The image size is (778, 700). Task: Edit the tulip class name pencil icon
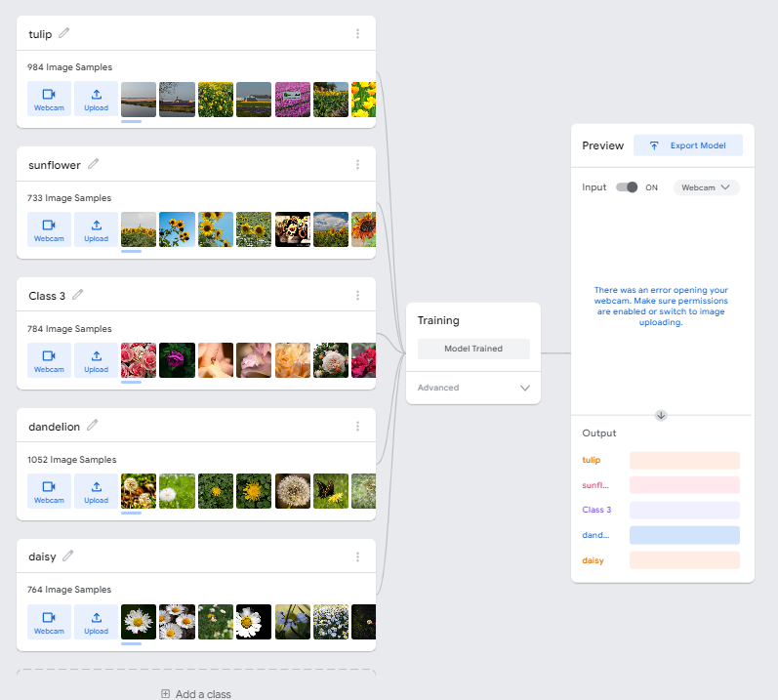point(64,33)
